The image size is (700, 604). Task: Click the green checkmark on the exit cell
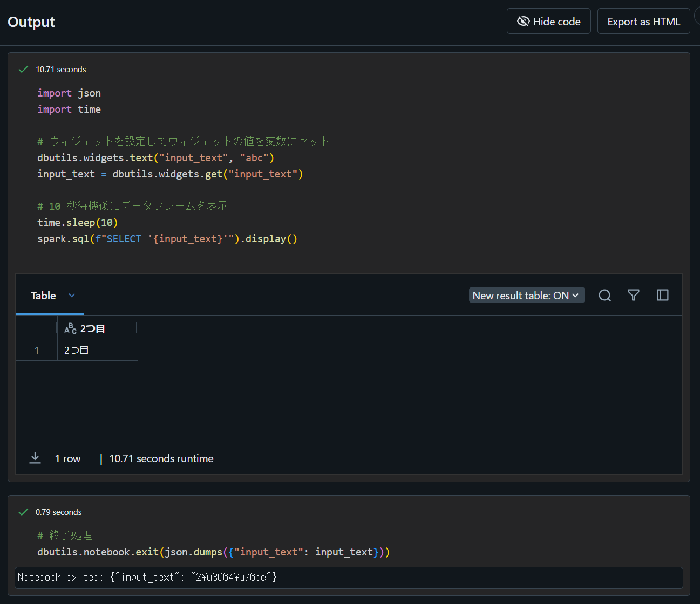23,511
